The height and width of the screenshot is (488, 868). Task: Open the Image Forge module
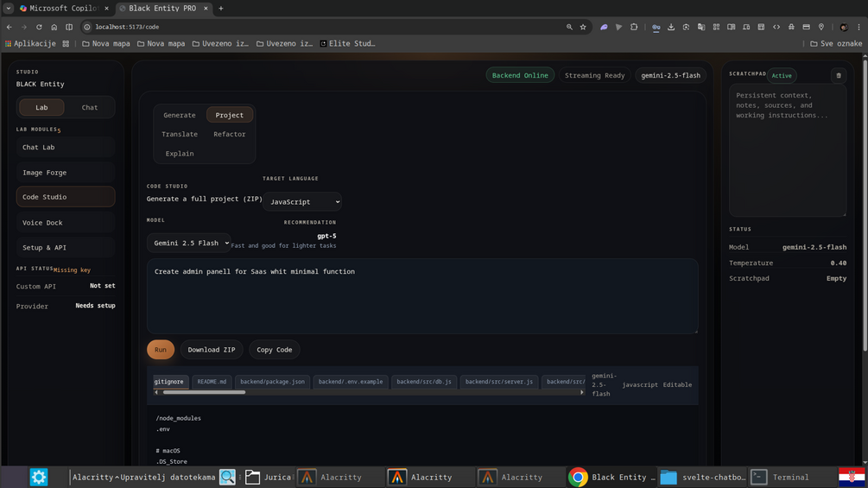66,173
